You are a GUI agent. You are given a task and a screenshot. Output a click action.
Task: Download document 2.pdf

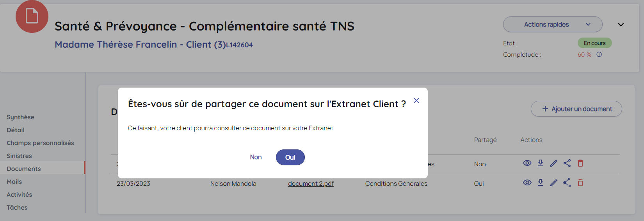pos(541,183)
